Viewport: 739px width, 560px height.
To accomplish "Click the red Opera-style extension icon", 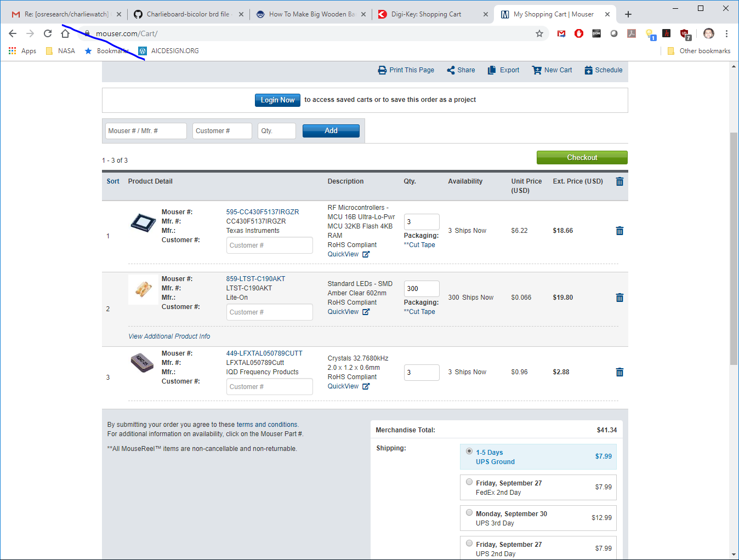I will click(x=579, y=33).
